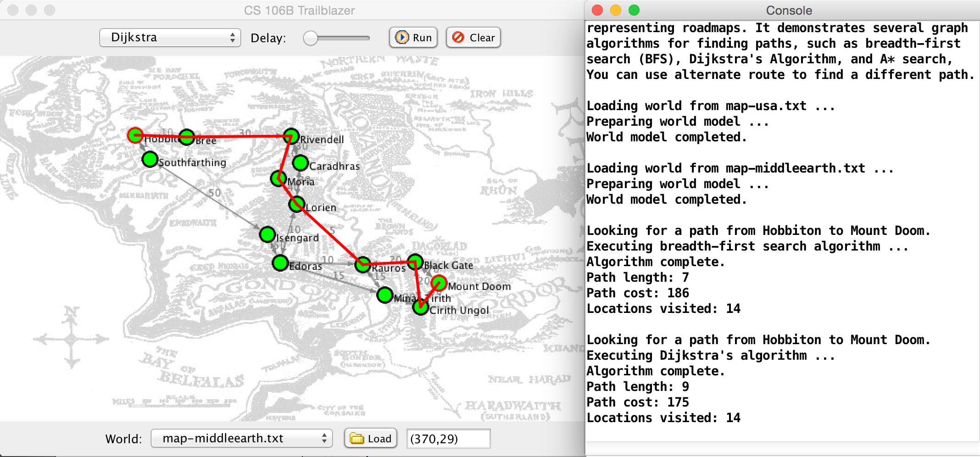Click the Load world button
Image resolution: width=980 pixels, height=457 pixels.
coord(371,439)
